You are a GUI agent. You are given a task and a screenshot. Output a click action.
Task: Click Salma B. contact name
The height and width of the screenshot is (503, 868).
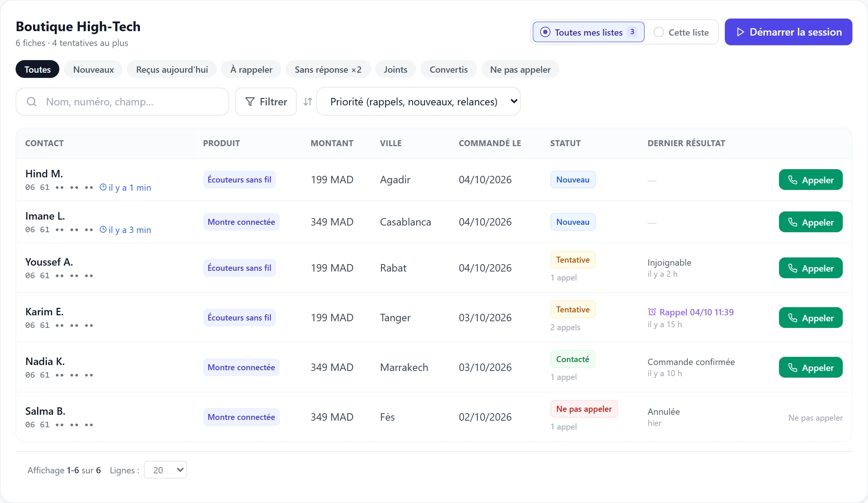pos(45,411)
